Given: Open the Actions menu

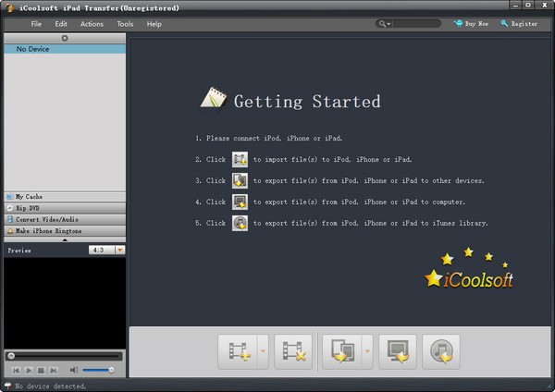Looking at the screenshot, I should [92, 23].
